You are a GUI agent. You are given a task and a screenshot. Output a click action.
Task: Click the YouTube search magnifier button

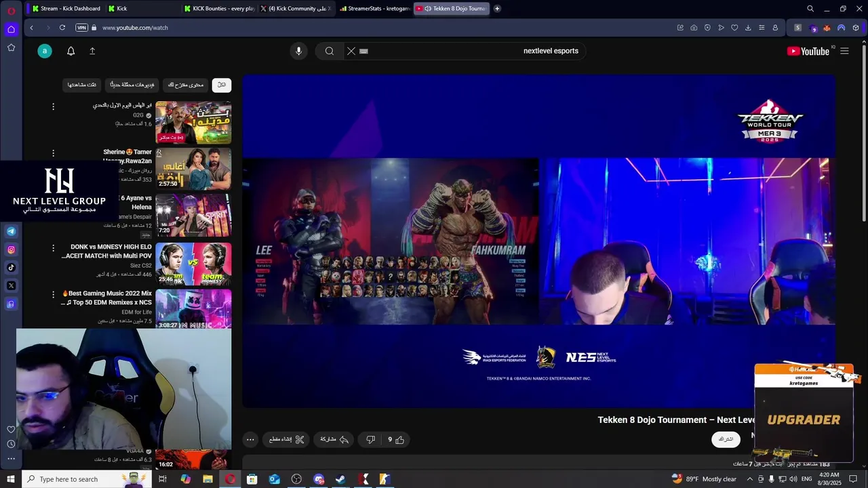[x=330, y=51]
